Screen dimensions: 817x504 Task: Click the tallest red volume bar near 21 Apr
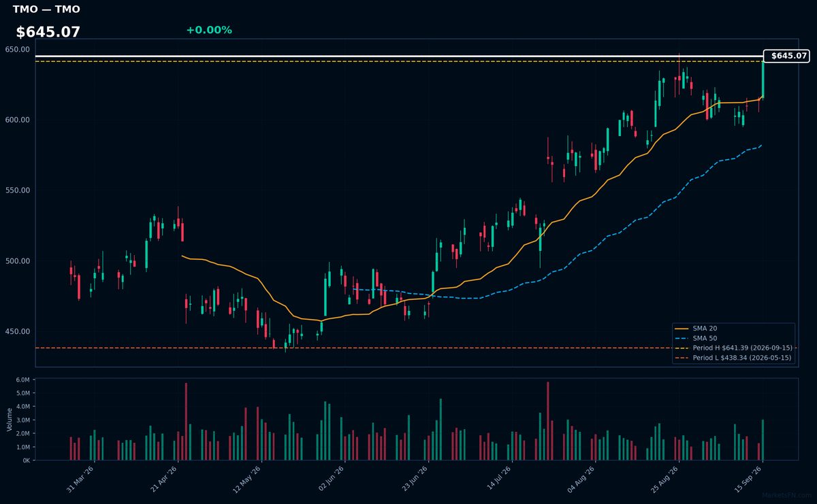186,422
